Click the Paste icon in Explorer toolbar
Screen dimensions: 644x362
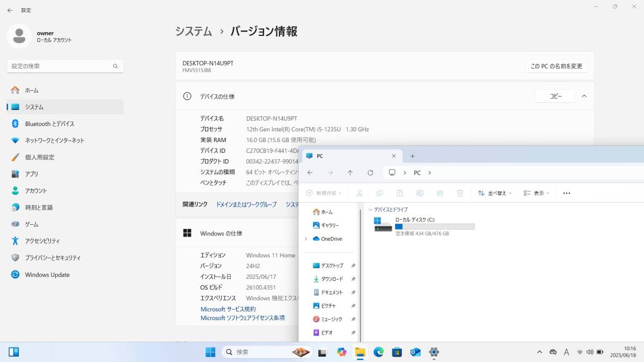click(400, 193)
